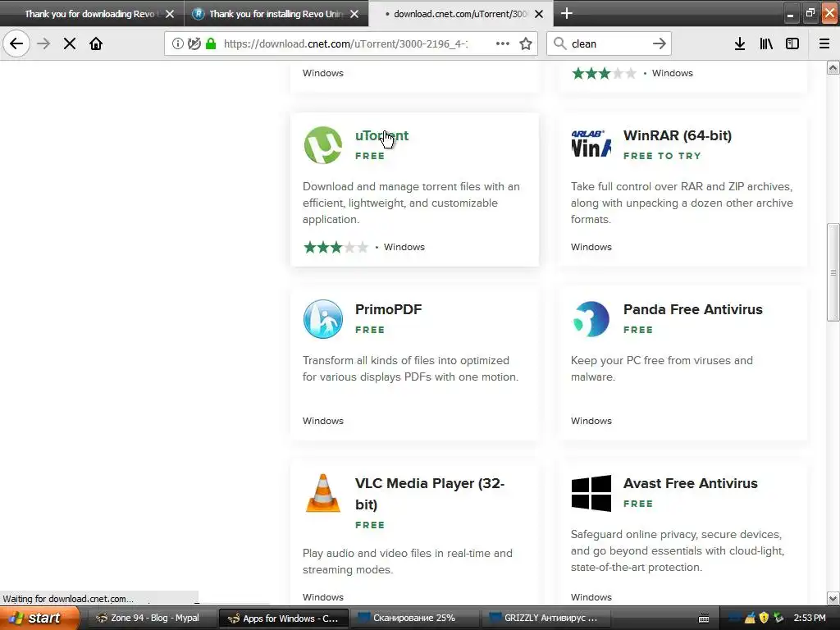The height and width of the screenshot is (630, 840).
Task: Open Panda Free Antivirus title link
Action: click(x=692, y=309)
